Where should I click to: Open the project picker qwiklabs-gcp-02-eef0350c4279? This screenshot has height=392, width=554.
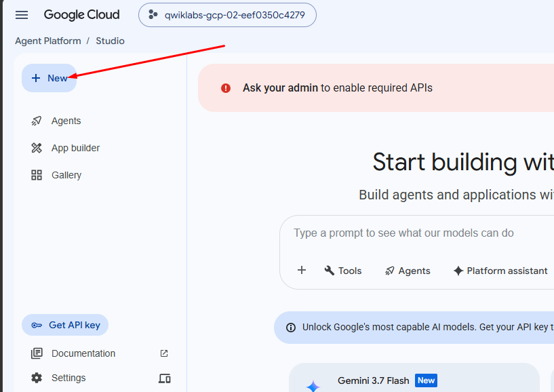point(227,15)
